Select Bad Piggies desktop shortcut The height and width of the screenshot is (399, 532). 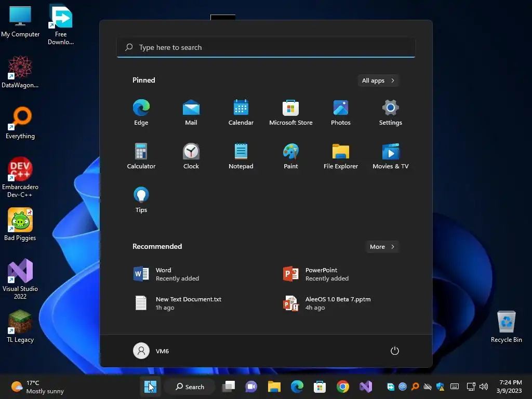click(20, 224)
